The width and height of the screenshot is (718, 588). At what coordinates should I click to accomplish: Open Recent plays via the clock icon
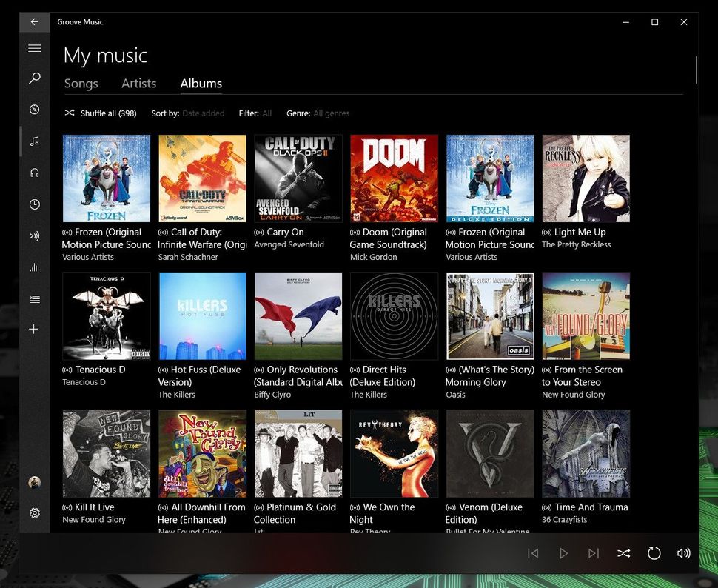tap(34, 204)
